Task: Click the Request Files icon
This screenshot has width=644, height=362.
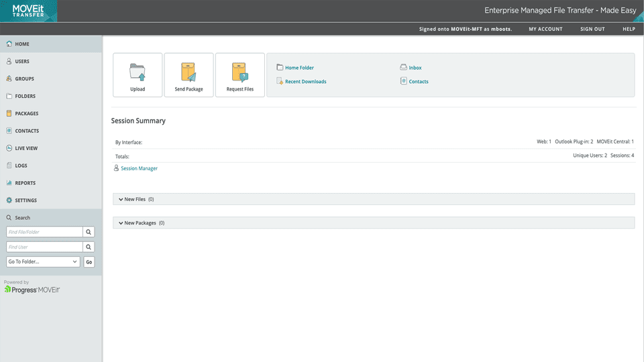Action: pos(239,71)
